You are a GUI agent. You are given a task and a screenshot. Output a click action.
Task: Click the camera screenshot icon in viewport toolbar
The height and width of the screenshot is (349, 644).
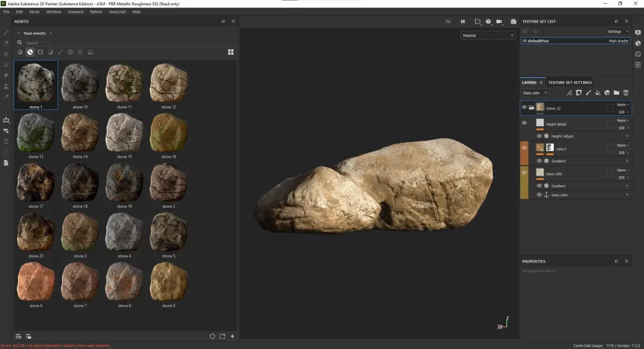pyautogui.click(x=513, y=21)
